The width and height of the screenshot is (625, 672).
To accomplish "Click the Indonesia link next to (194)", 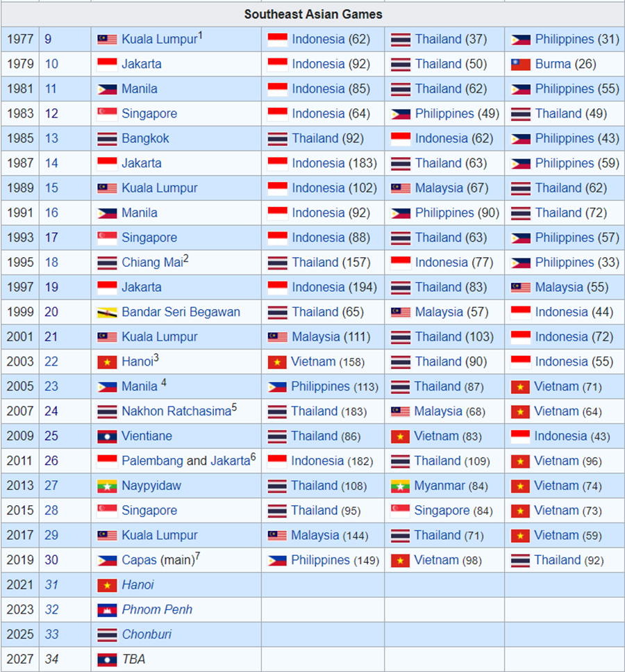I will pyautogui.click(x=318, y=287).
